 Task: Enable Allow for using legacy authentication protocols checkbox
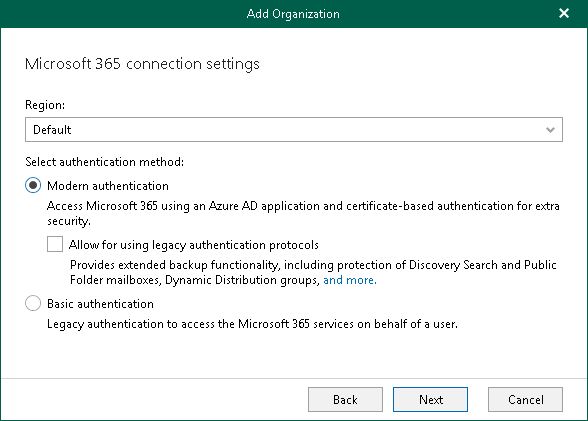pyautogui.click(x=55, y=244)
